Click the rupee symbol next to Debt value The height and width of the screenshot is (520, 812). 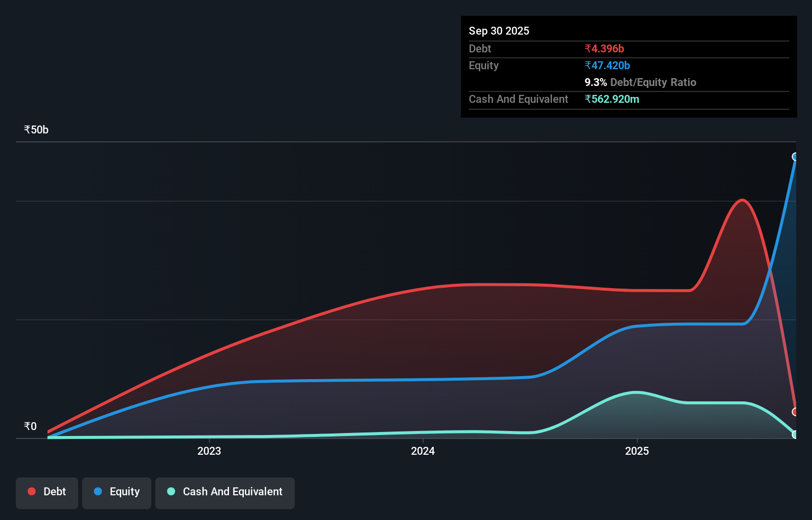coord(588,48)
